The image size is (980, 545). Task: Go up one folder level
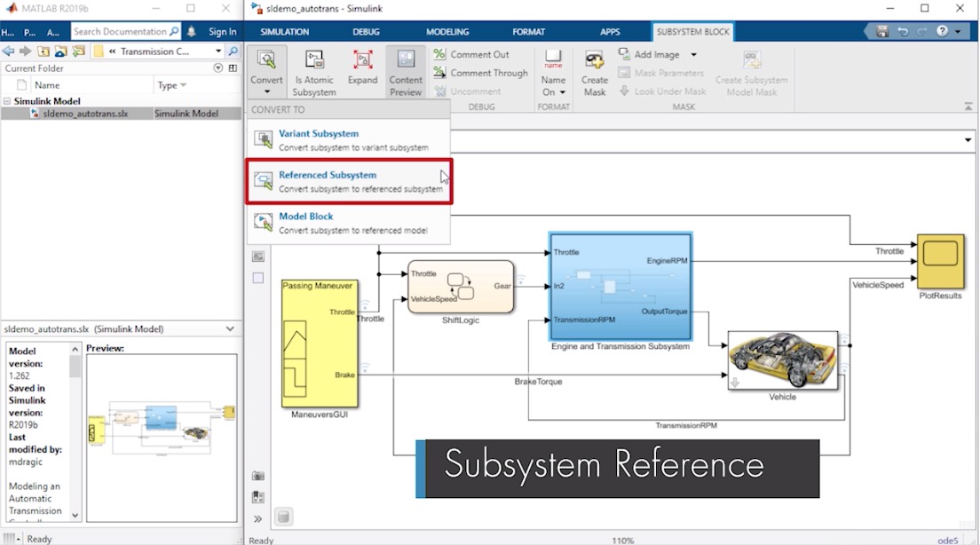[x=43, y=51]
